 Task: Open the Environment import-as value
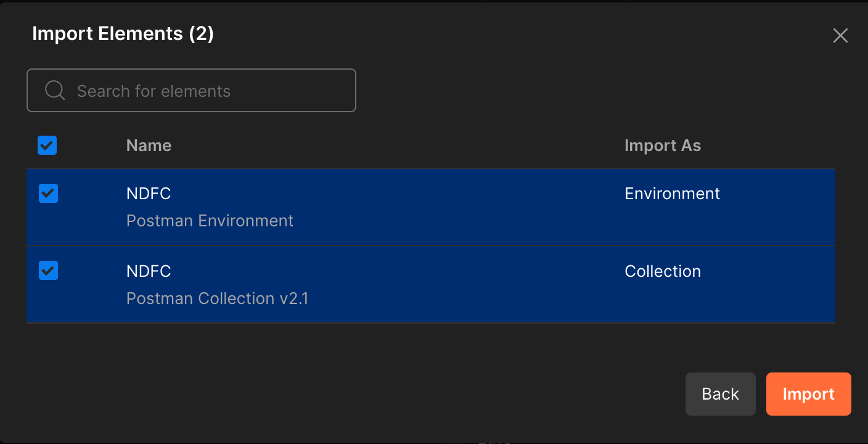672,194
